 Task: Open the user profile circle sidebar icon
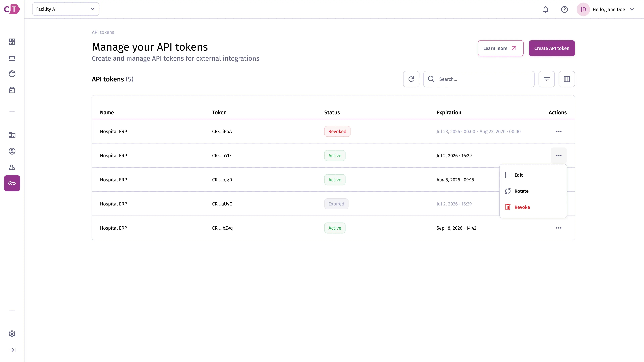coord(12,151)
